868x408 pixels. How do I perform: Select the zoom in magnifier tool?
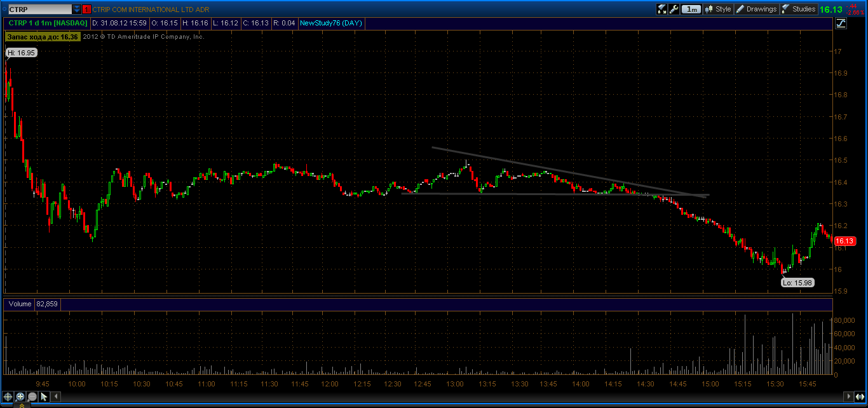[x=20, y=397]
